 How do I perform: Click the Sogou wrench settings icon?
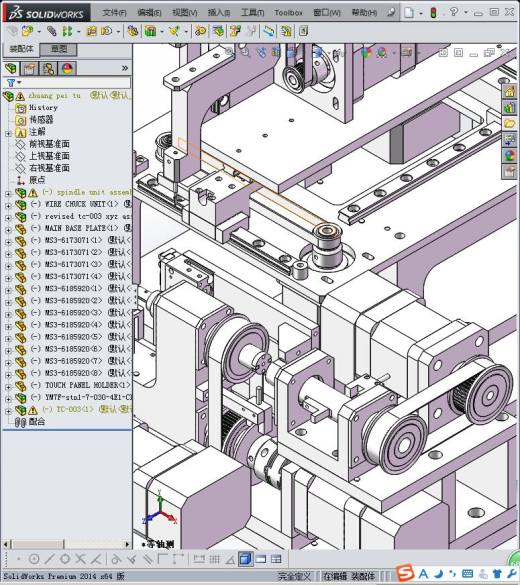click(x=513, y=573)
